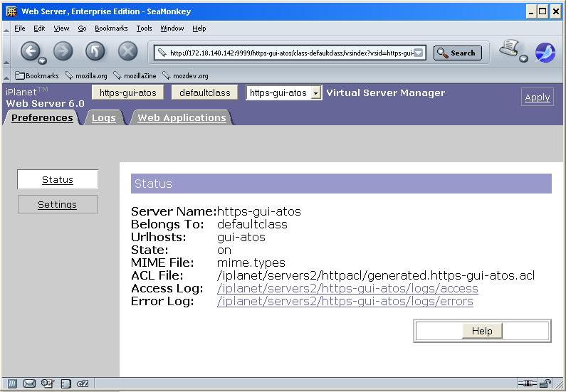Minimize the SeaMonkey window
Screen dimensions: 566x392
(x=531, y=11)
